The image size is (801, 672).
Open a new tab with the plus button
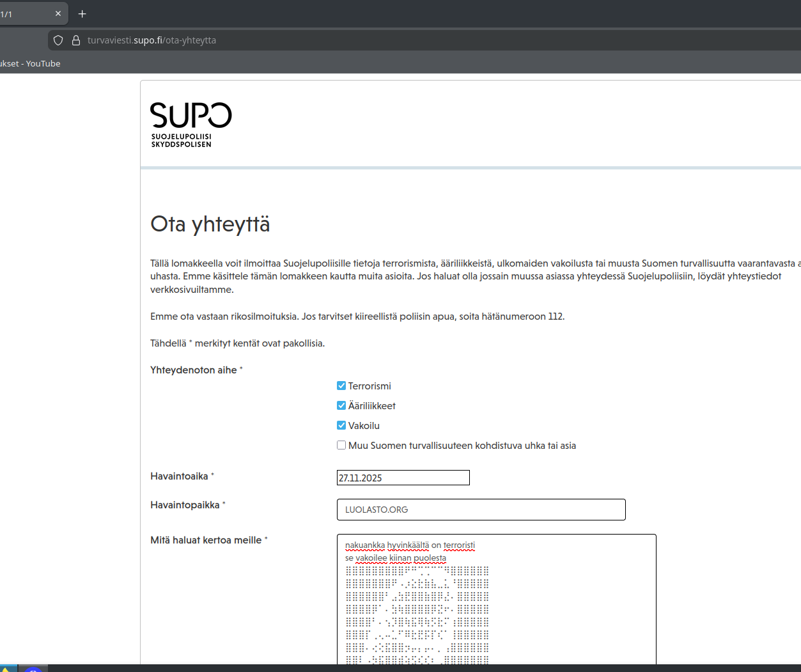pos(82,14)
